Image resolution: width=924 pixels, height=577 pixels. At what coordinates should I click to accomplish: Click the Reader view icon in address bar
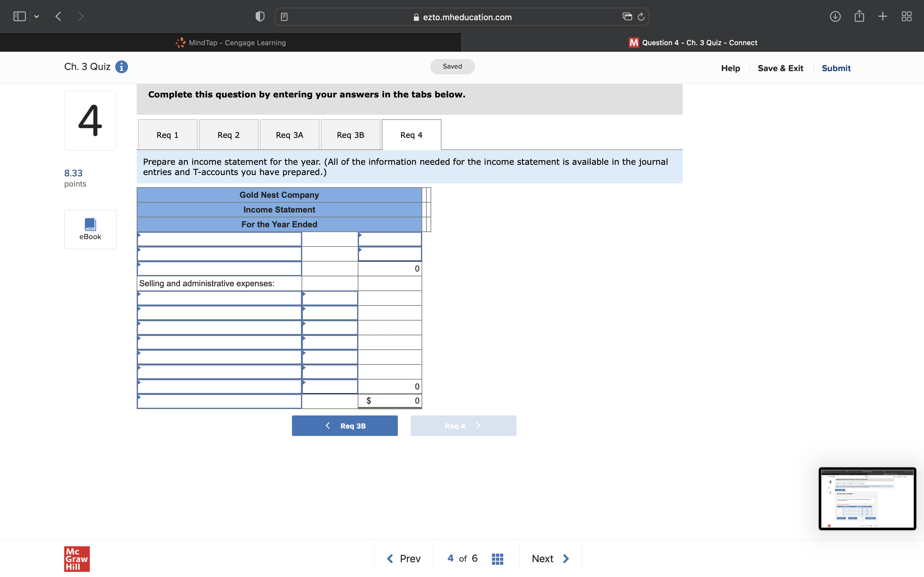click(x=284, y=16)
